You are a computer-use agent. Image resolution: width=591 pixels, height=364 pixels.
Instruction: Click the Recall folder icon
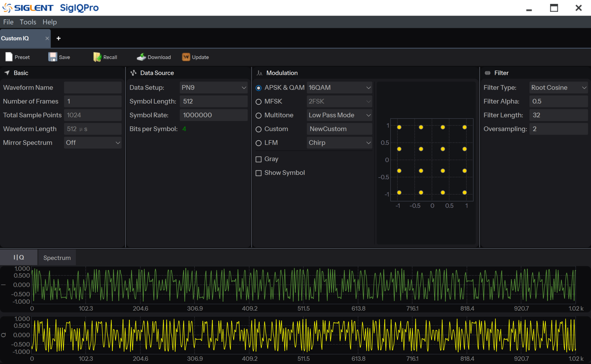click(x=97, y=57)
